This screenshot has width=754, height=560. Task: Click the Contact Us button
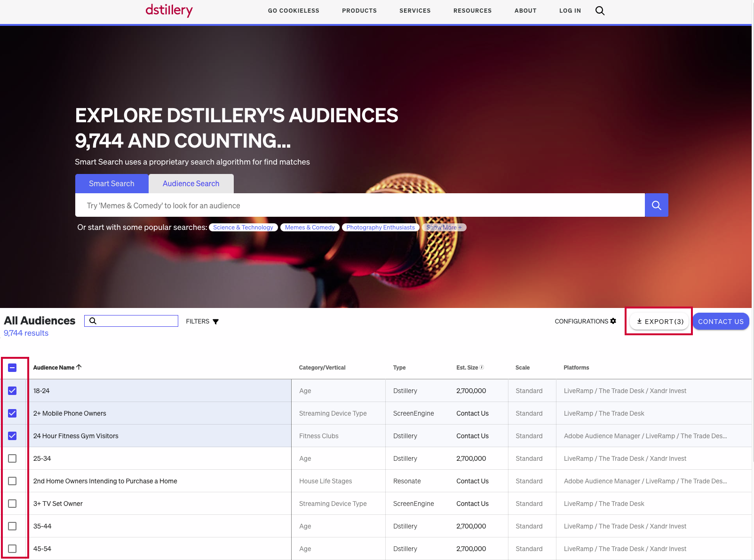click(720, 322)
